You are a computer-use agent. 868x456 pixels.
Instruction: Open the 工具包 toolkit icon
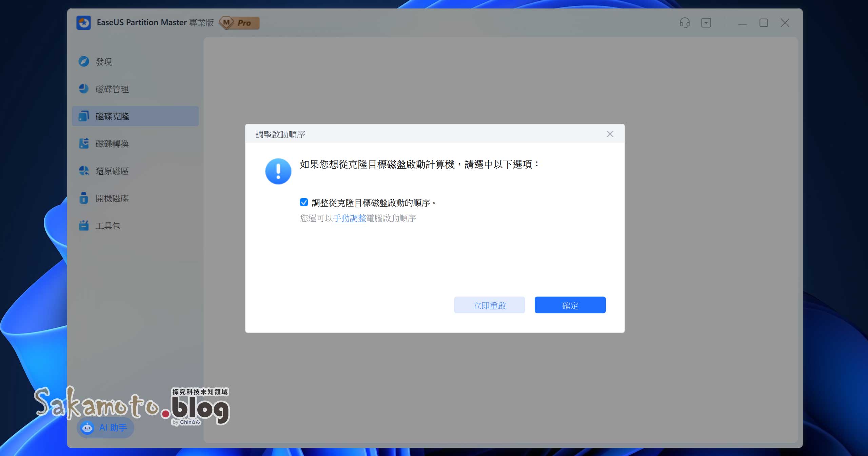click(x=84, y=225)
